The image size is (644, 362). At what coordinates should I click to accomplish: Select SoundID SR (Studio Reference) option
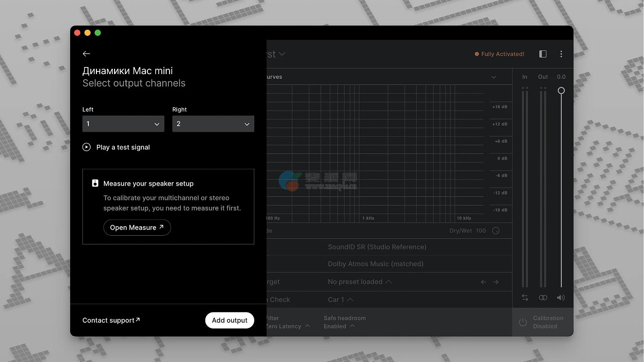click(377, 247)
